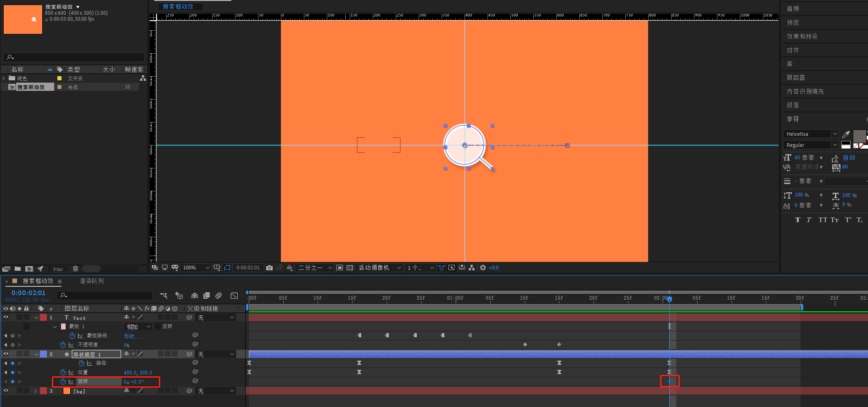This screenshot has height=407, width=868.
Task: Open the 效果和预设 panel
Action: [x=802, y=36]
